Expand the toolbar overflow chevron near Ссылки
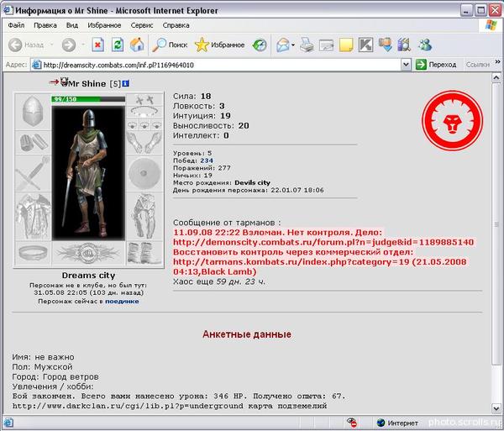Screen dimensions: 504x431 (497, 61)
